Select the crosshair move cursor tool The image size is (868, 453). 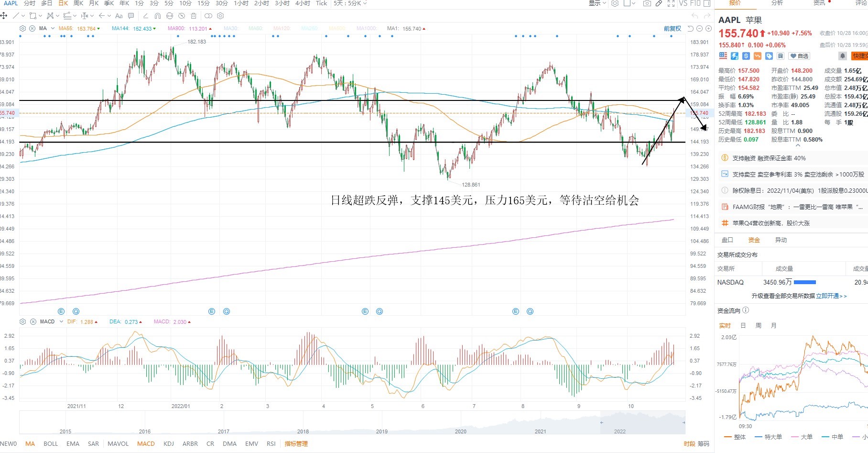coord(4,16)
